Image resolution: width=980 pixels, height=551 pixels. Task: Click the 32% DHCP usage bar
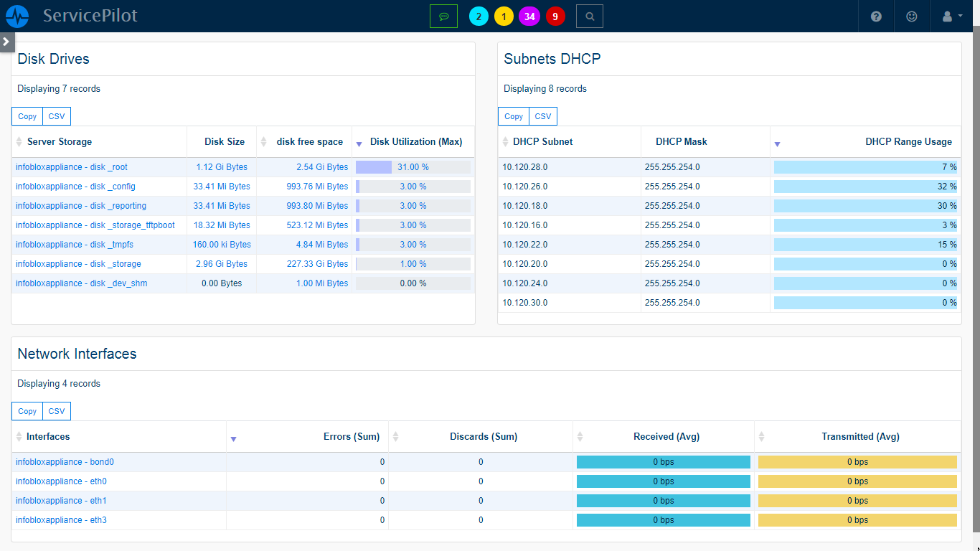(864, 186)
